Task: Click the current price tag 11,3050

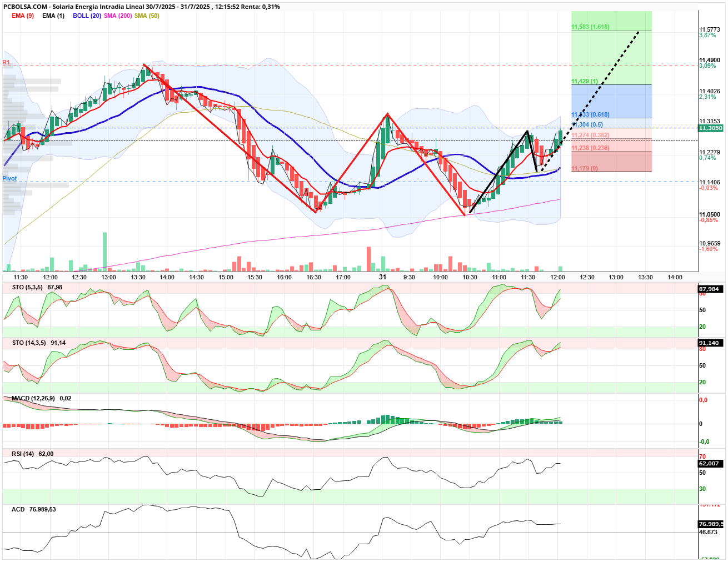Action: coord(711,128)
